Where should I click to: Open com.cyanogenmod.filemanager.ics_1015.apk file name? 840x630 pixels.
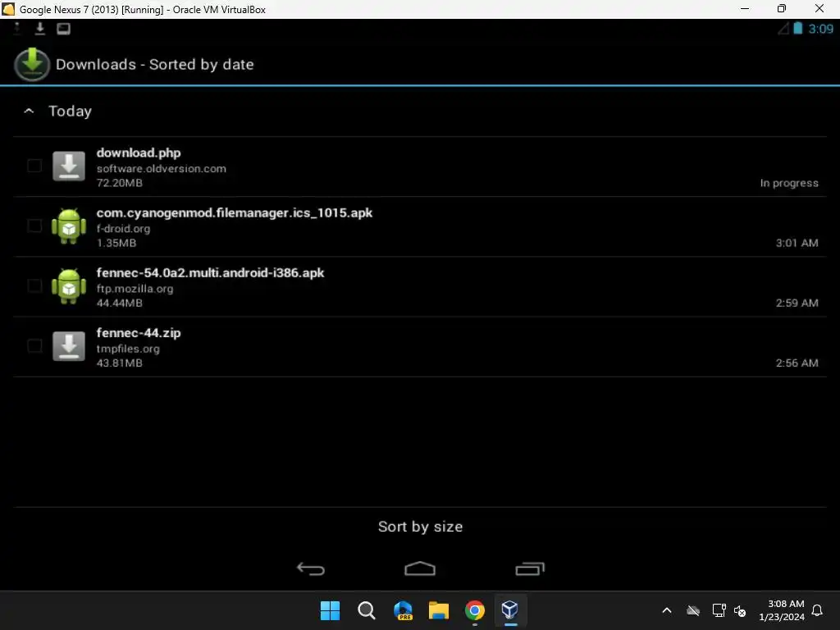[x=234, y=212]
